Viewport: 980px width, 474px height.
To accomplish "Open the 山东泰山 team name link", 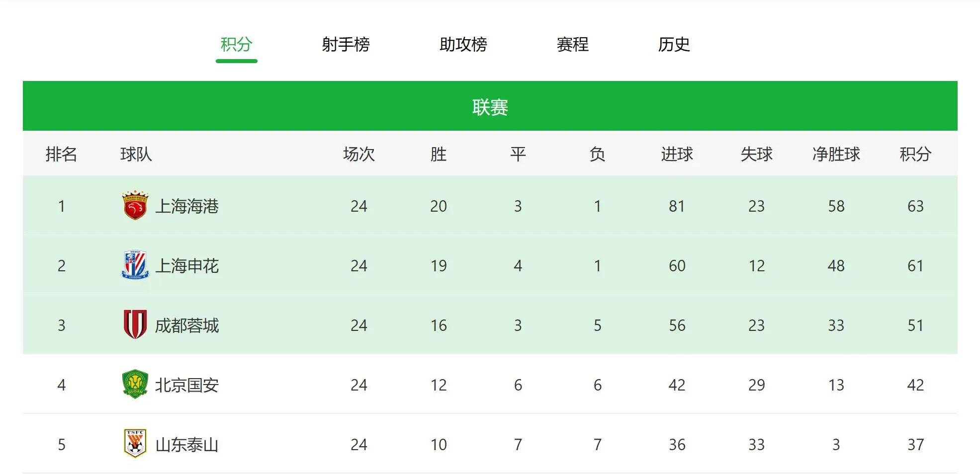I will tap(187, 445).
